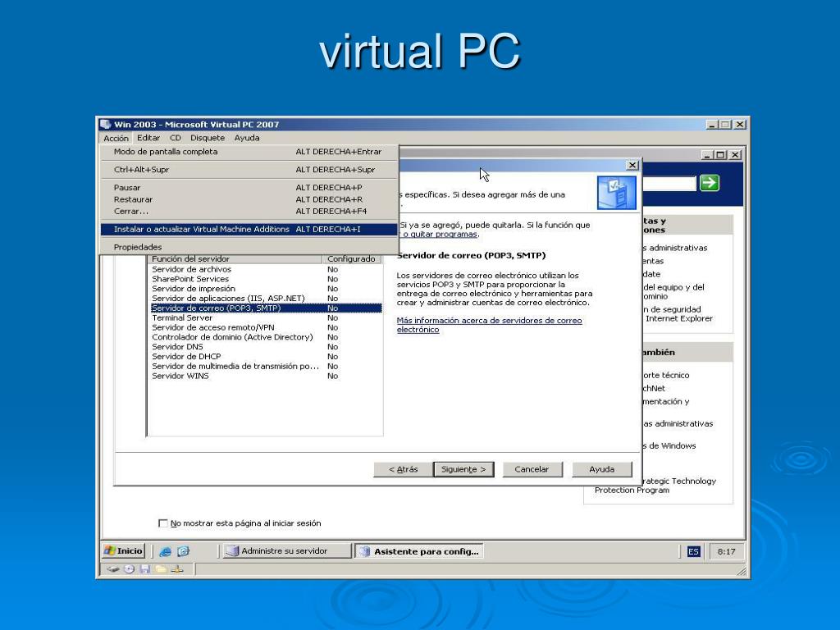Screen dimensions: 840x630
Task: Open Propiedades from the Acción menu
Action: [249, 247]
